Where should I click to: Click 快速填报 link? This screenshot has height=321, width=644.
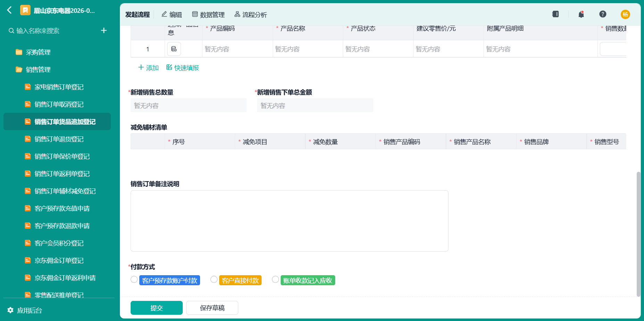point(183,68)
